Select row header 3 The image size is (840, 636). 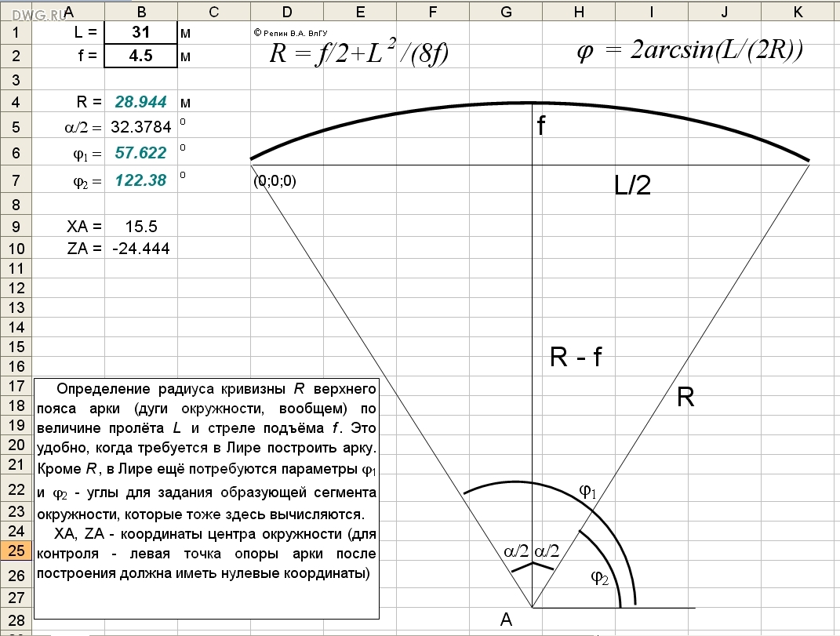(16, 79)
